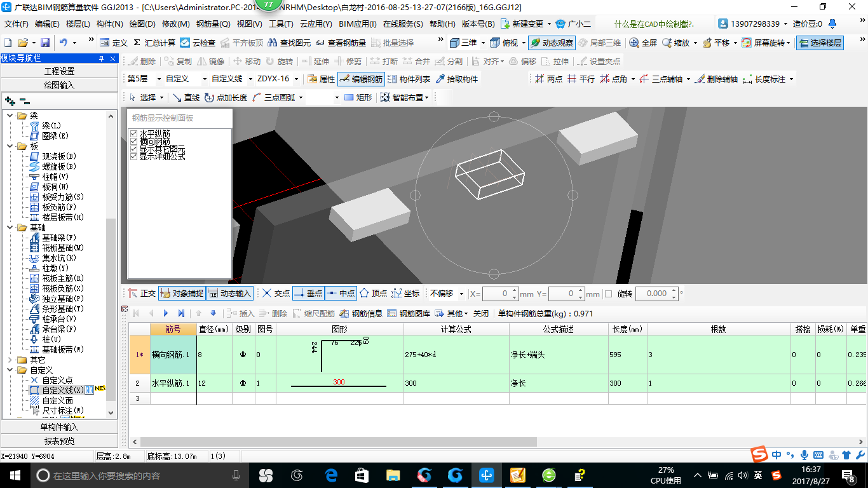Open the 工具(T) menu
The width and height of the screenshot is (868, 488).
click(281, 24)
